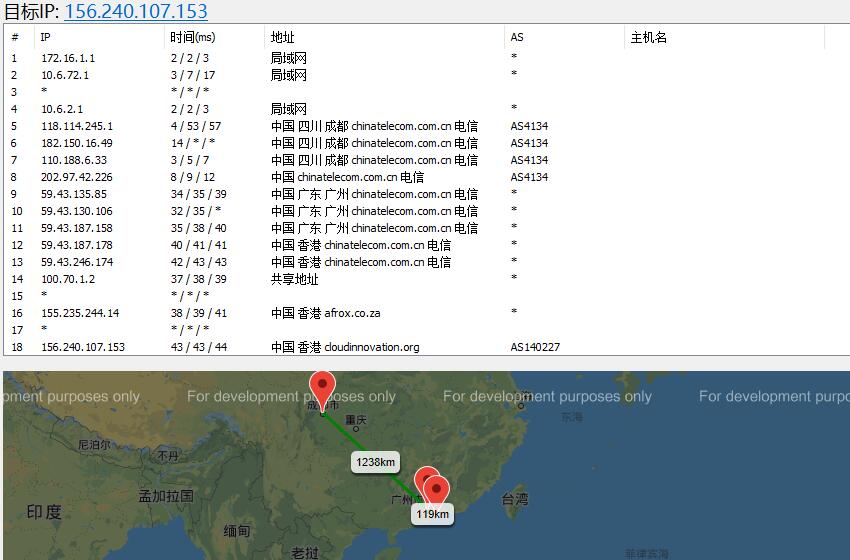
Task: Sort by the # column header
Action: click(x=15, y=38)
